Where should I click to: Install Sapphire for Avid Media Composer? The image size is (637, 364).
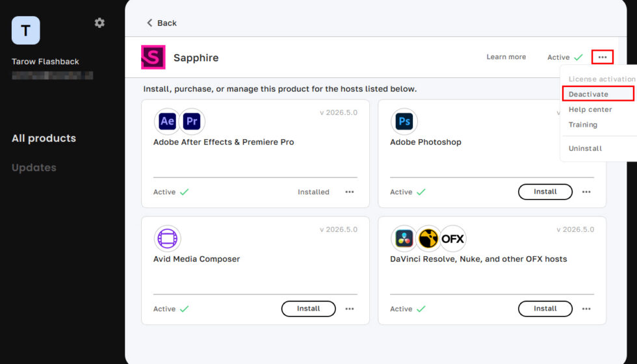[x=308, y=309]
